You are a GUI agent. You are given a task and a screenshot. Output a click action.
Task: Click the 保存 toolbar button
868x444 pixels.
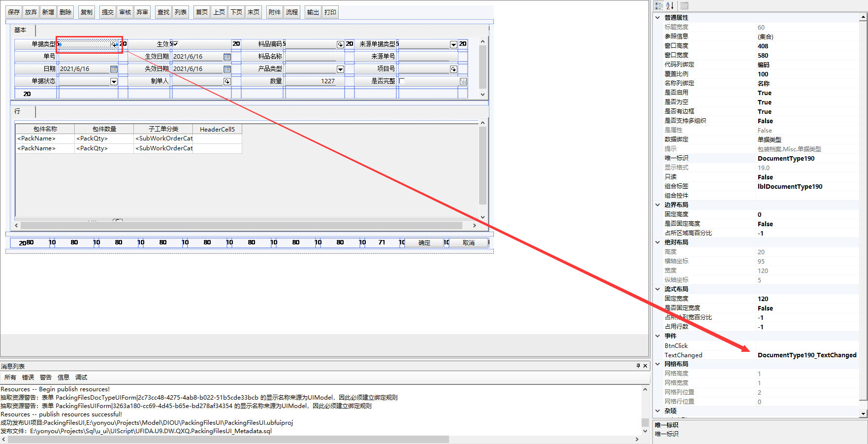[14, 12]
